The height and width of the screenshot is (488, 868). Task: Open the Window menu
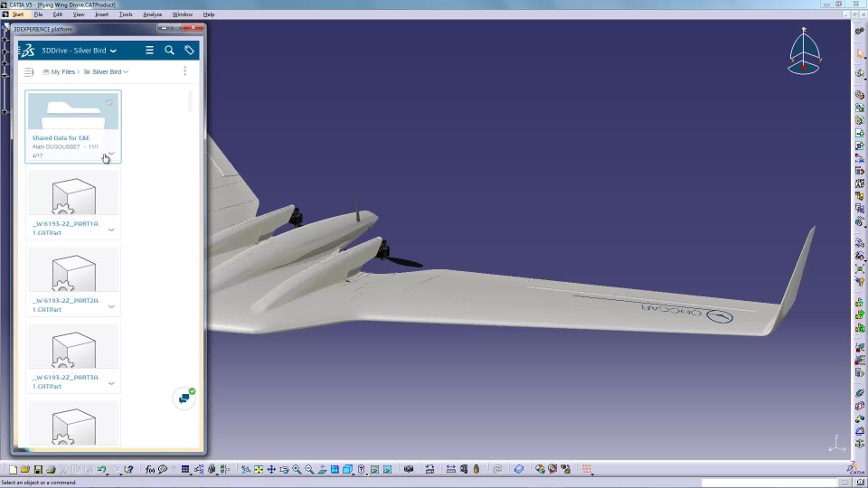coord(182,14)
